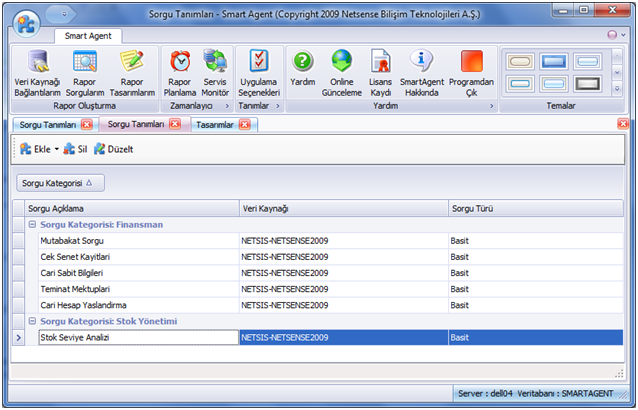Click Sil delete button

pyautogui.click(x=75, y=149)
